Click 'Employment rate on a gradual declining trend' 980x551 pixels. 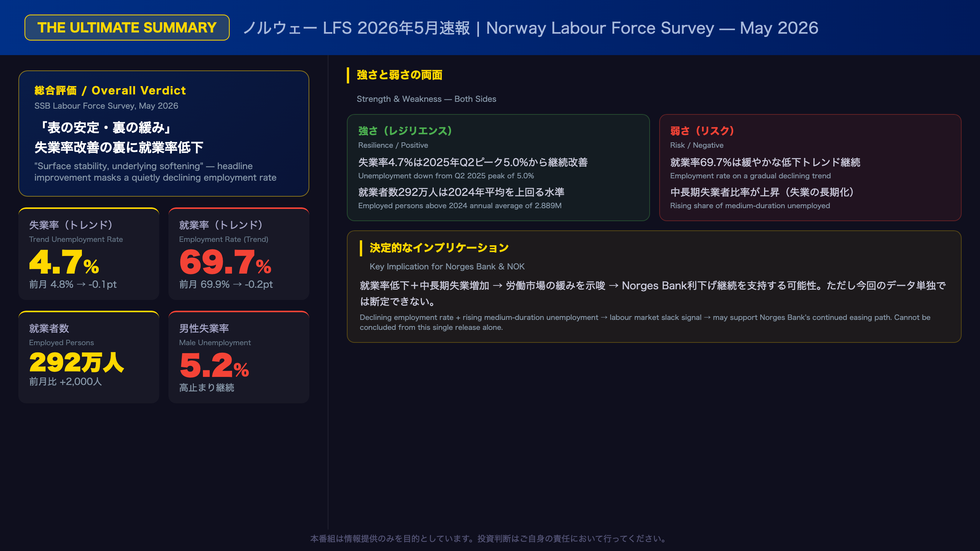pos(750,176)
